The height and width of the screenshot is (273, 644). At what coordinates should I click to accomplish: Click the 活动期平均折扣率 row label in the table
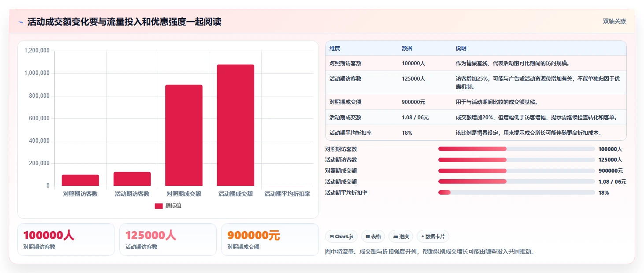351,133
